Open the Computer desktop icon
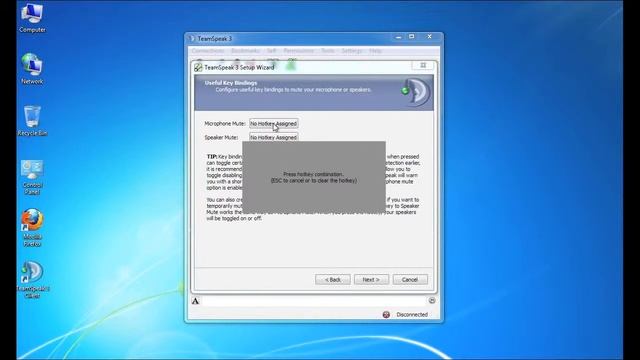 tap(32, 18)
